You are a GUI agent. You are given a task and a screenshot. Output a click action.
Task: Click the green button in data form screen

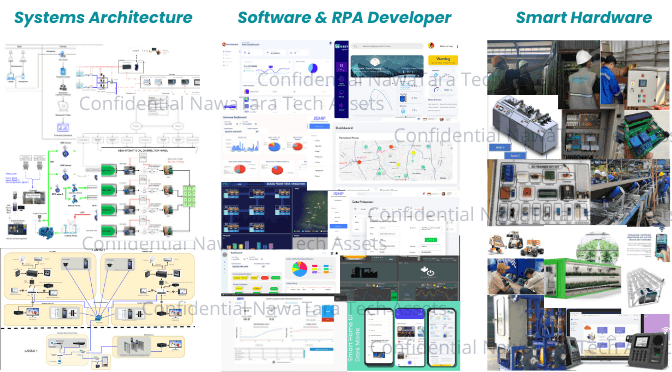pyautogui.click(x=430, y=240)
